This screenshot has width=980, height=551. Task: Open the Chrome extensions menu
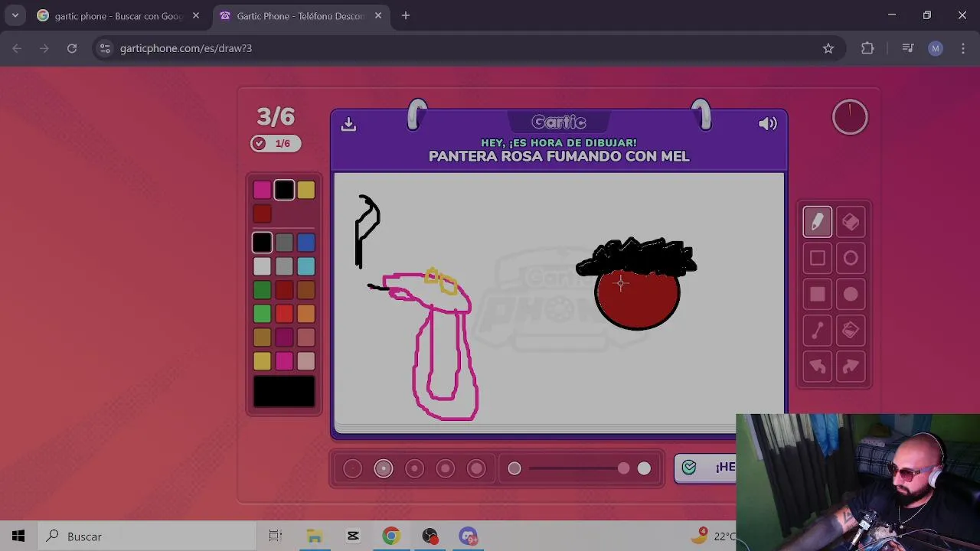[x=867, y=48]
